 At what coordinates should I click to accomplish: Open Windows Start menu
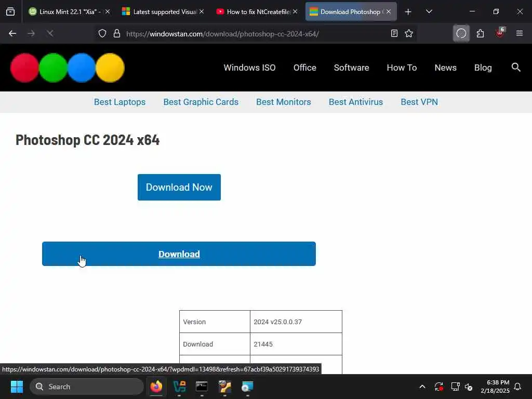coord(17,387)
